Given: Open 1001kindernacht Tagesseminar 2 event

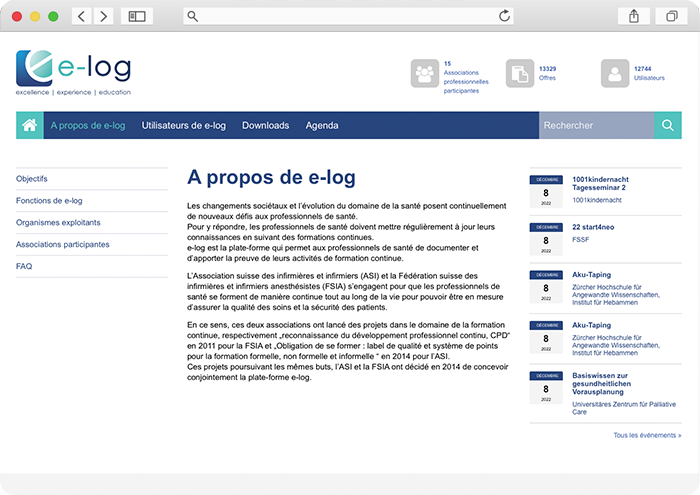Looking at the screenshot, I should pos(600,183).
